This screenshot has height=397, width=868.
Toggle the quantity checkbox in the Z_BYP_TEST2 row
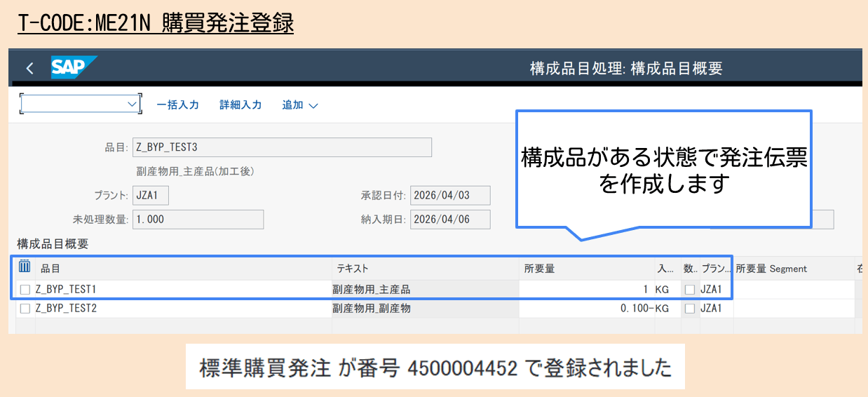pyautogui.click(x=690, y=308)
